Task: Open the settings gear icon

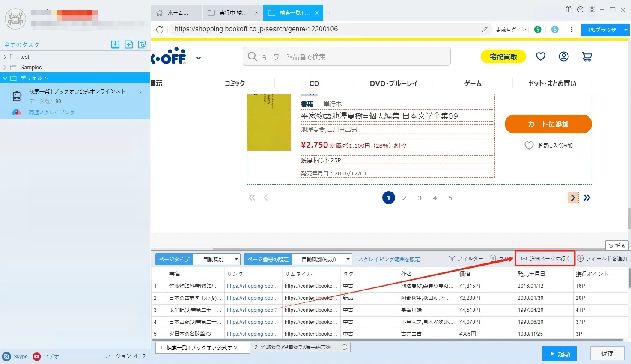Action: coord(592,9)
